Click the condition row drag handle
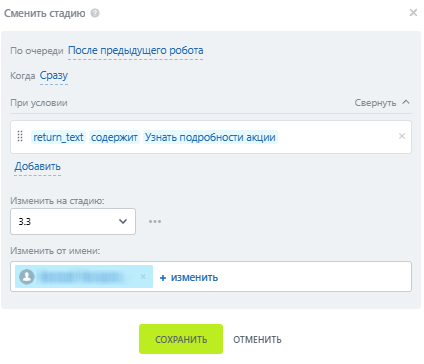The width and height of the screenshot is (424, 364). (x=20, y=136)
